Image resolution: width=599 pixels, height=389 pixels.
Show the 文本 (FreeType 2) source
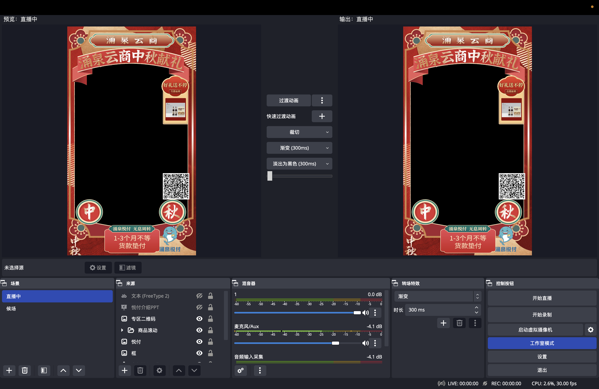point(199,296)
